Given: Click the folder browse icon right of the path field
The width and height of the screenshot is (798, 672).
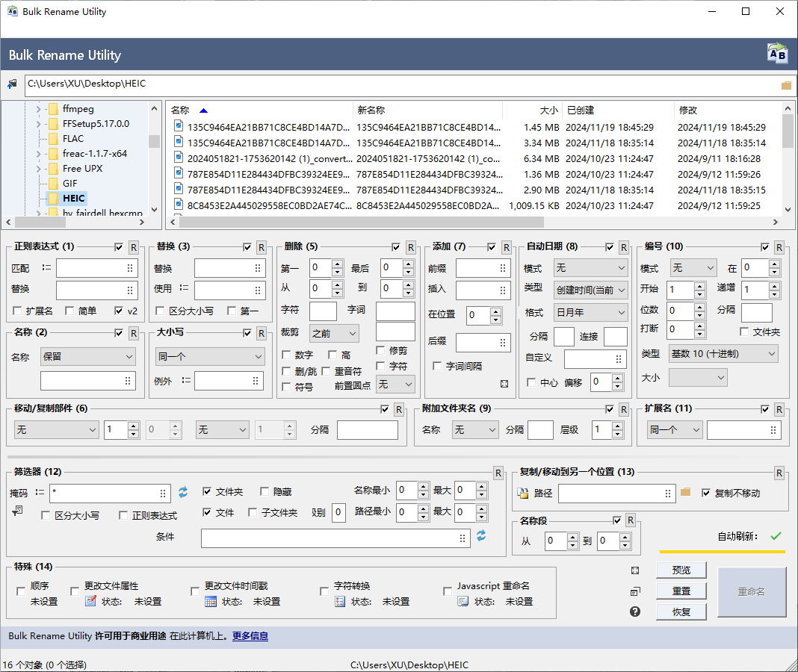Looking at the screenshot, I should tap(684, 493).
